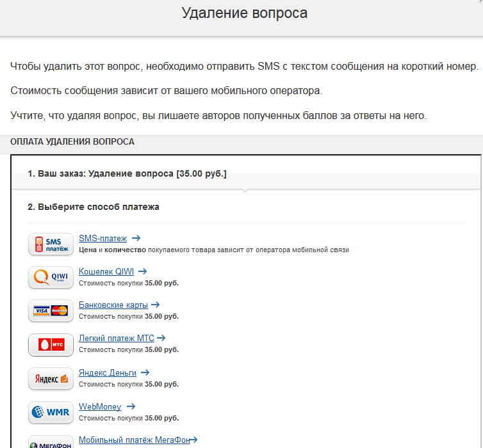This screenshot has height=448, width=483.
Task: Select the Банковские карты link
Action: pos(113,305)
